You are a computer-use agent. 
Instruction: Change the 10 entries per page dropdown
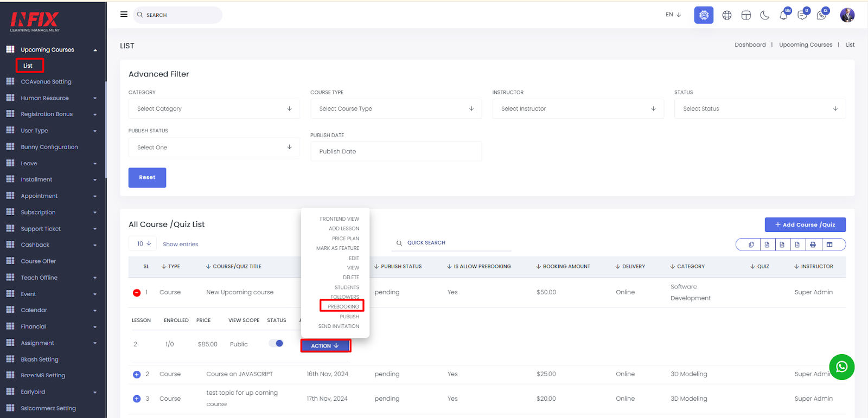pos(143,243)
